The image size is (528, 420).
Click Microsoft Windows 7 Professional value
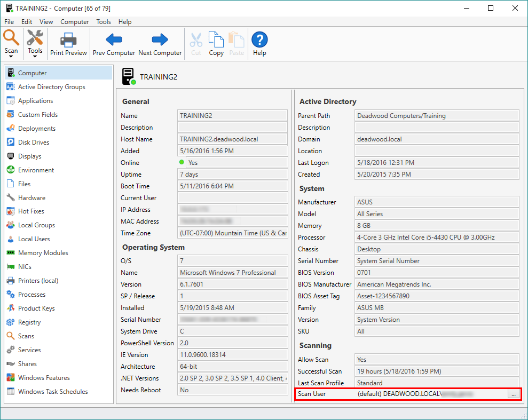coord(232,272)
